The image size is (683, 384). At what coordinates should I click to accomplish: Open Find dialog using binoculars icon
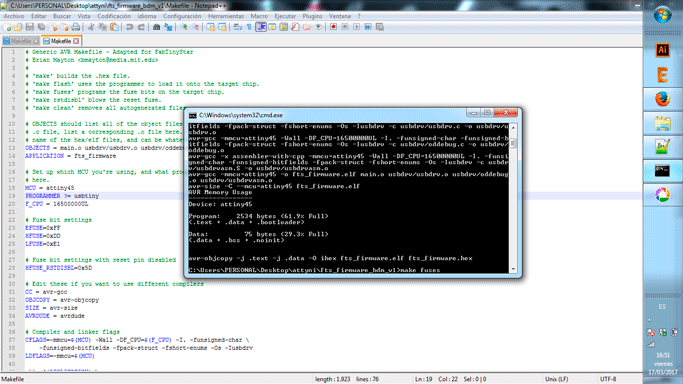(x=156, y=27)
